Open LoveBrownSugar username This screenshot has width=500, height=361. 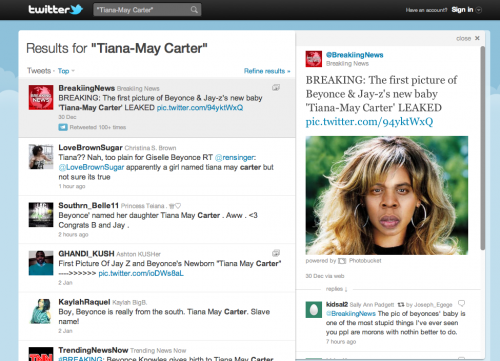[90, 147]
